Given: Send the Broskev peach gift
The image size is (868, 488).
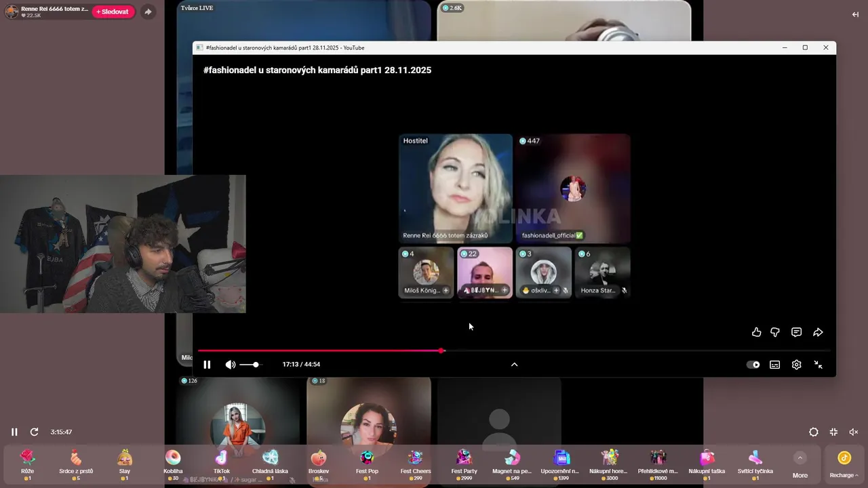Looking at the screenshot, I should coord(319,464).
